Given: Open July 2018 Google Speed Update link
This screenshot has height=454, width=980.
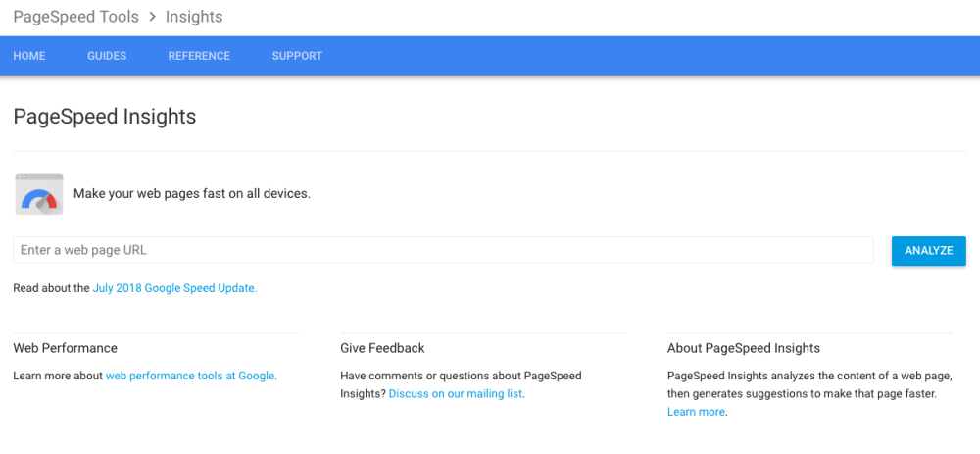Looking at the screenshot, I should pos(175,288).
